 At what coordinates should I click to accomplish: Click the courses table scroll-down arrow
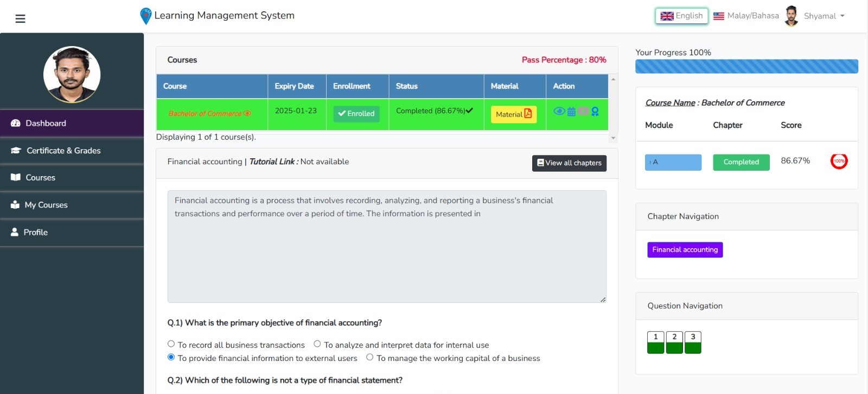pyautogui.click(x=613, y=138)
